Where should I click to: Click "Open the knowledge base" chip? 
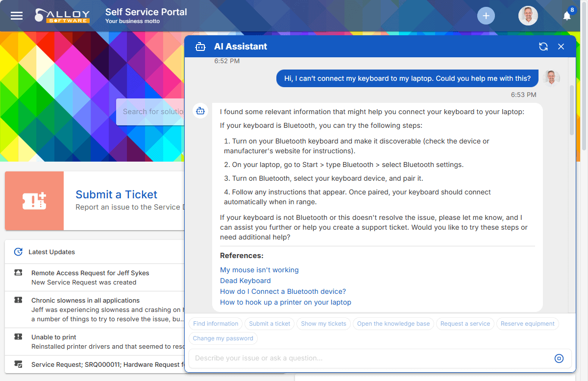(393, 323)
